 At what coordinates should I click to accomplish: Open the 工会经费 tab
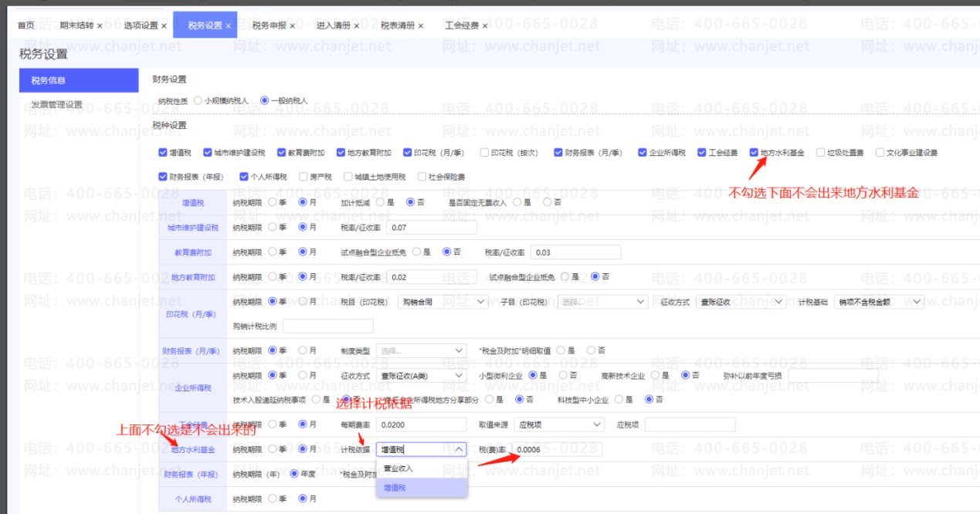pyautogui.click(x=461, y=25)
